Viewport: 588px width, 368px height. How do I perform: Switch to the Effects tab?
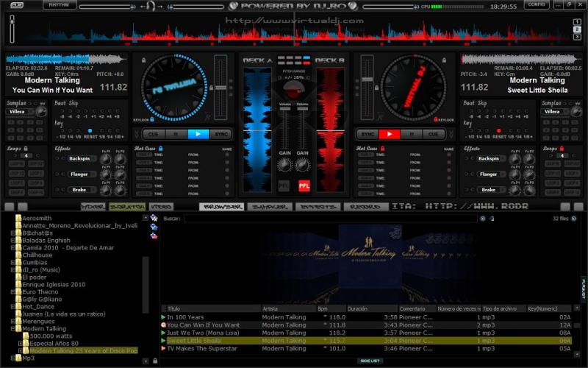tap(318, 207)
